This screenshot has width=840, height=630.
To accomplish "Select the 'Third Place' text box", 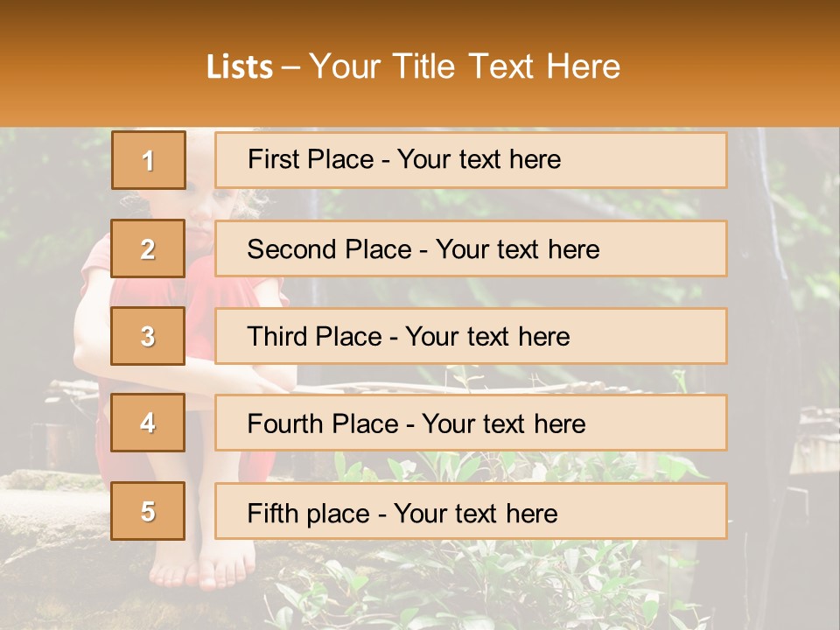I will pyautogui.click(x=471, y=336).
